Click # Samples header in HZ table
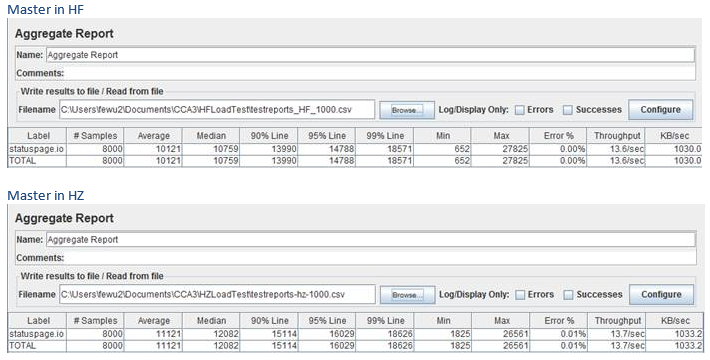Viewport: 710px width, 360px height. coord(95,321)
